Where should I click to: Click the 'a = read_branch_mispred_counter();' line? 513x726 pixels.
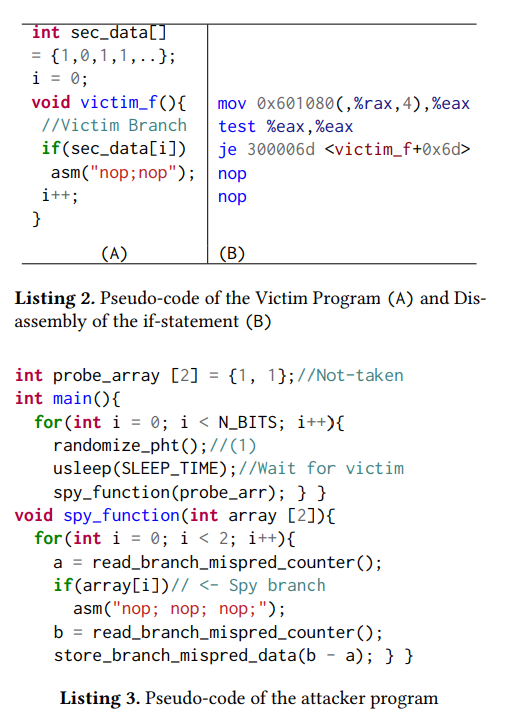[x=218, y=563]
